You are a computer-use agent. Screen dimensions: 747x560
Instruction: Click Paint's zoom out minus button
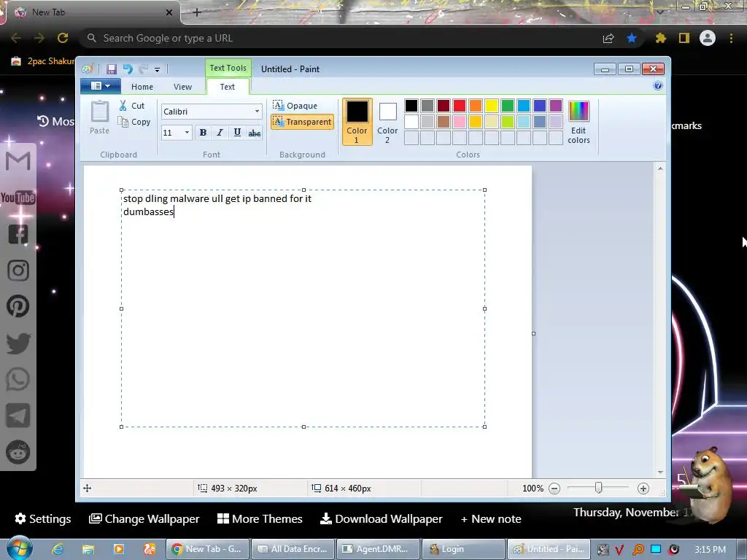(554, 488)
